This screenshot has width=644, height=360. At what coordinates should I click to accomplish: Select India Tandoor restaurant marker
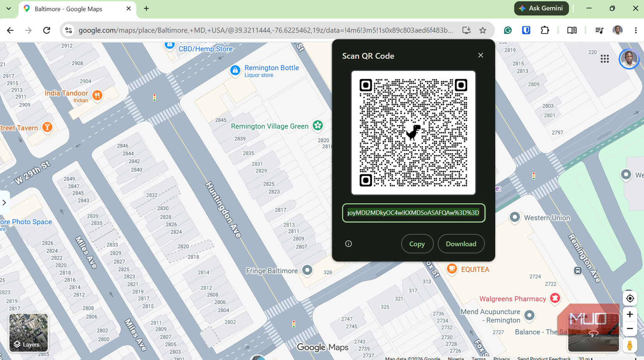pyautogui.click(x=97, y=95)
